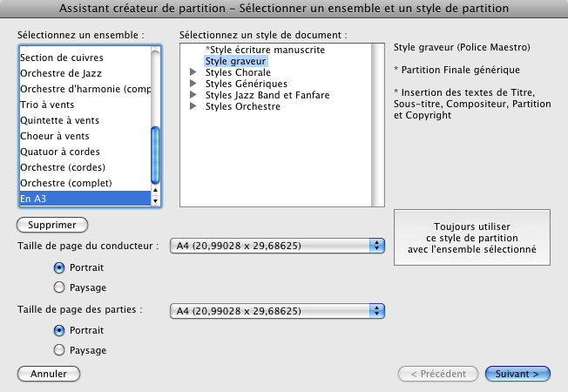Viewport: 568px width, 392px height.
Task: Expand the Styles Génériques group
Action: coord(193,84)
